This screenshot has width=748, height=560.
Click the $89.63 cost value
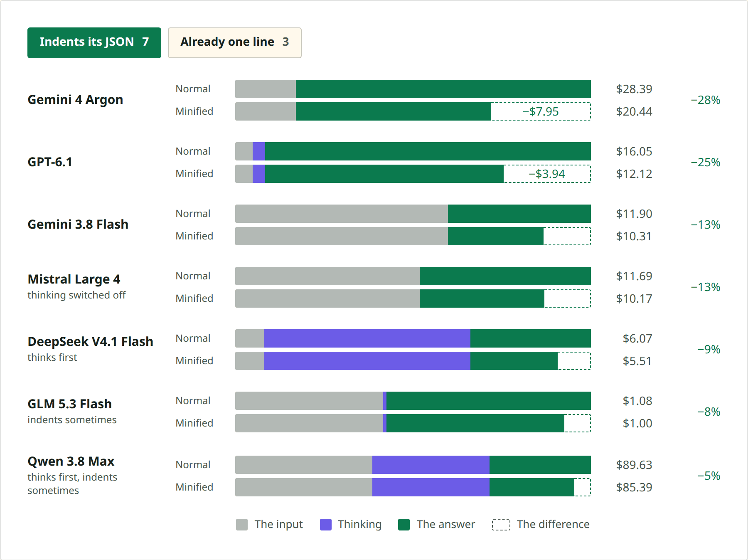[x=634, y=465]
